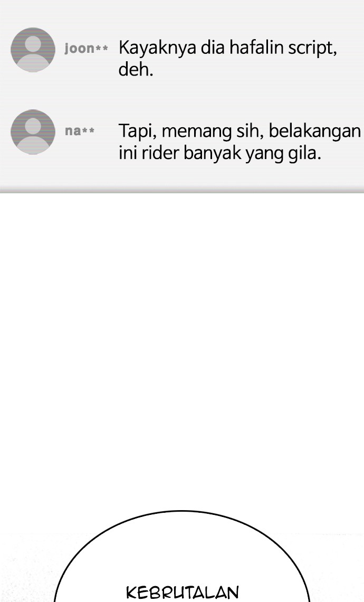Viewport: 364px width, 602px height.
Task: Click the gray divider below comments
Action: tap(182, 190)
